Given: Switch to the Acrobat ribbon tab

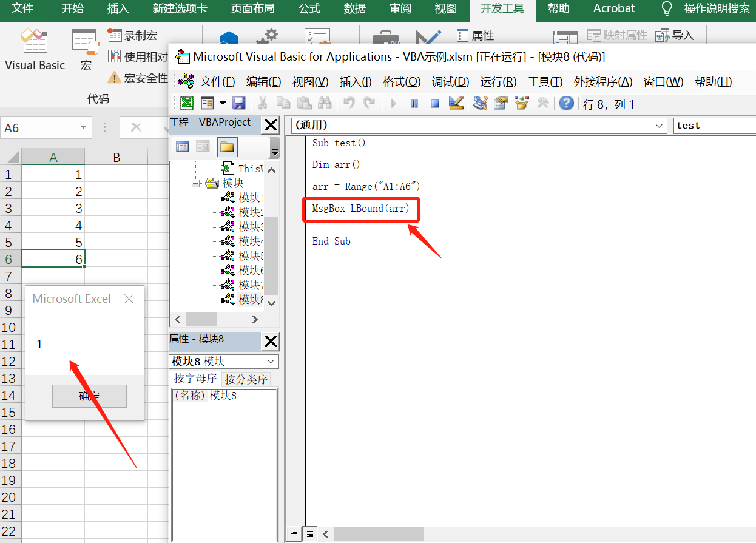Looking at the screenshot, I should click(x=614, y=8).
